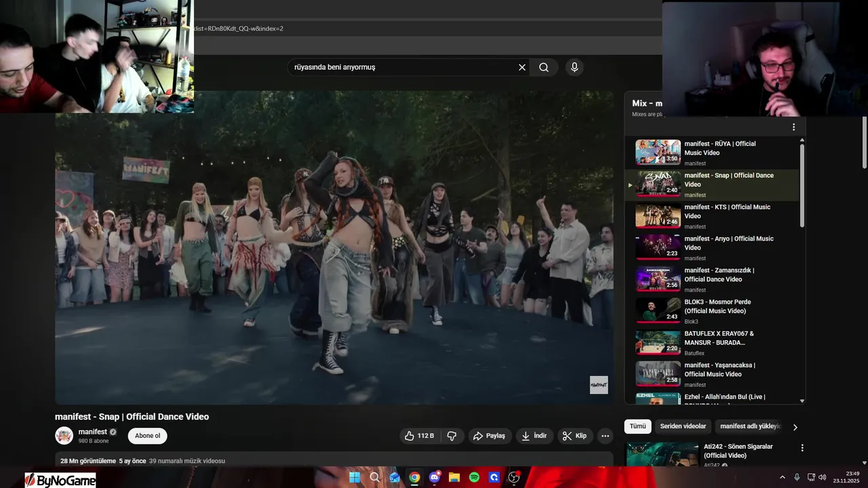Open Spotify from the taskbar
Viewport: 868px width, 488px height.
click(x=475, y=477)
